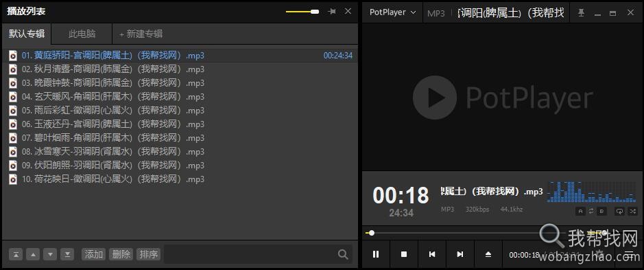
Task: Move selected playlist item down
Action: pos(50,254)
